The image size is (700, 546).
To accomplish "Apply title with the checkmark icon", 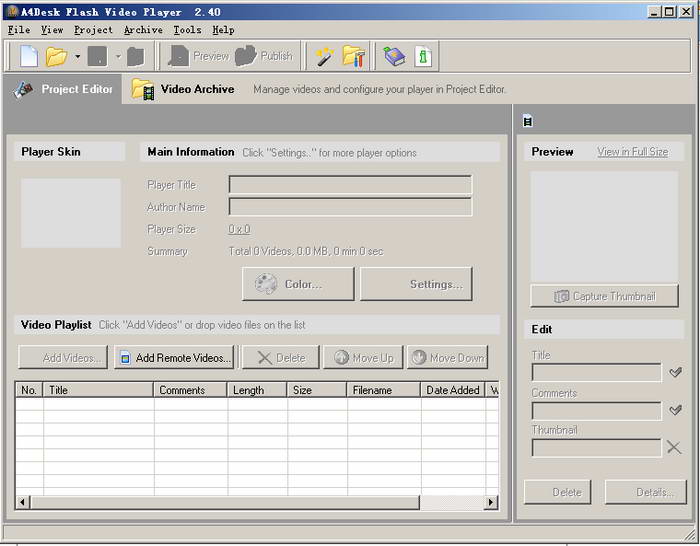I will [x=675, y=372].
